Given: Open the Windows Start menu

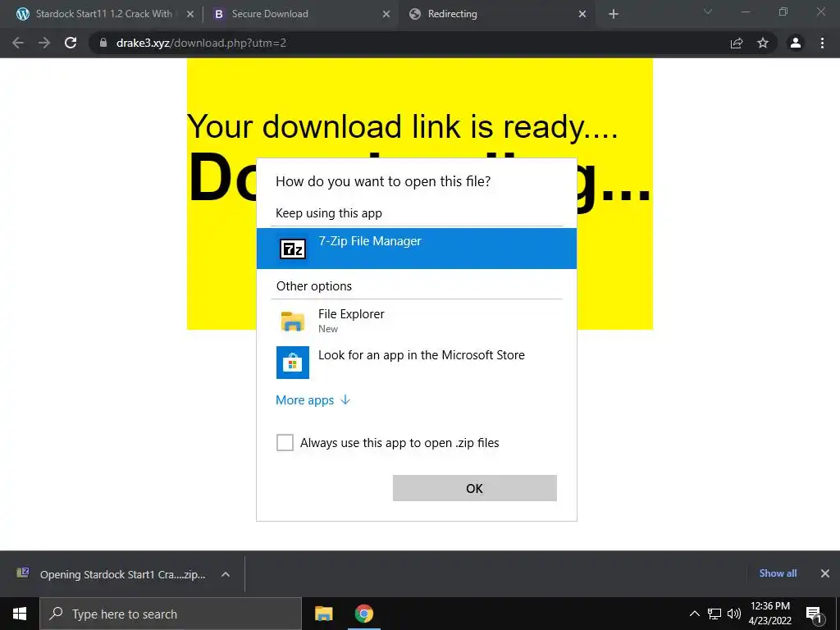Looking at the screenshot, I should tap(20, 614).
